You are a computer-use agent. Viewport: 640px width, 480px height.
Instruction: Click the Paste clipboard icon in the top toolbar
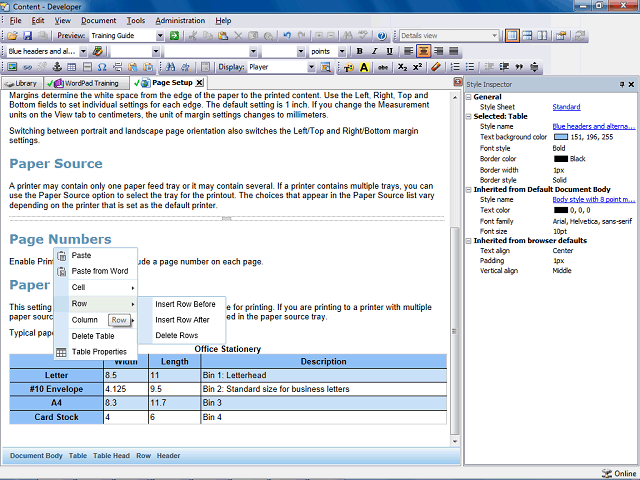(x=223, y=36)
